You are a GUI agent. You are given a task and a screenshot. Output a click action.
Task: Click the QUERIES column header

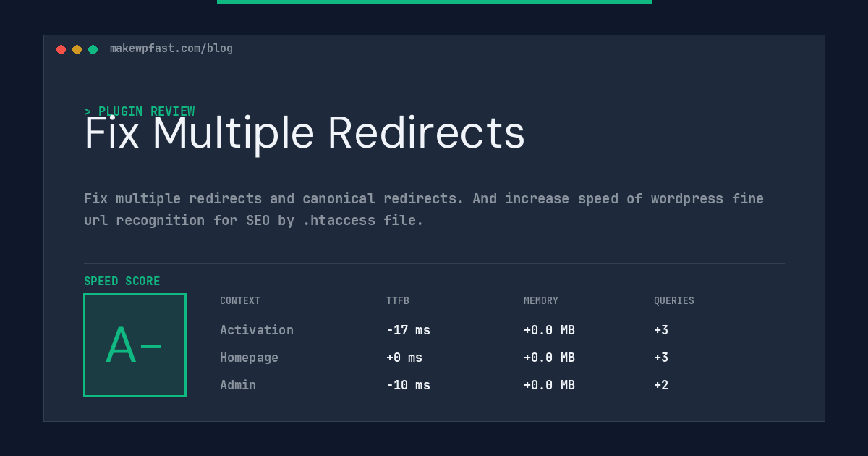(x=674, y=301)
